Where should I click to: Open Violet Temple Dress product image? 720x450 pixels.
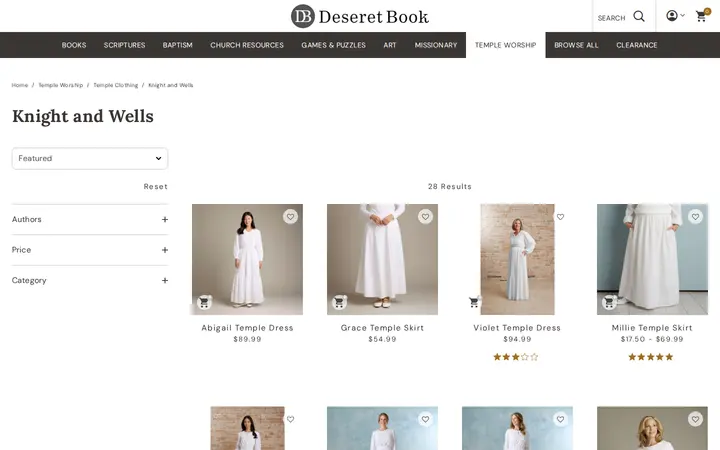click(x=518, y=259)
